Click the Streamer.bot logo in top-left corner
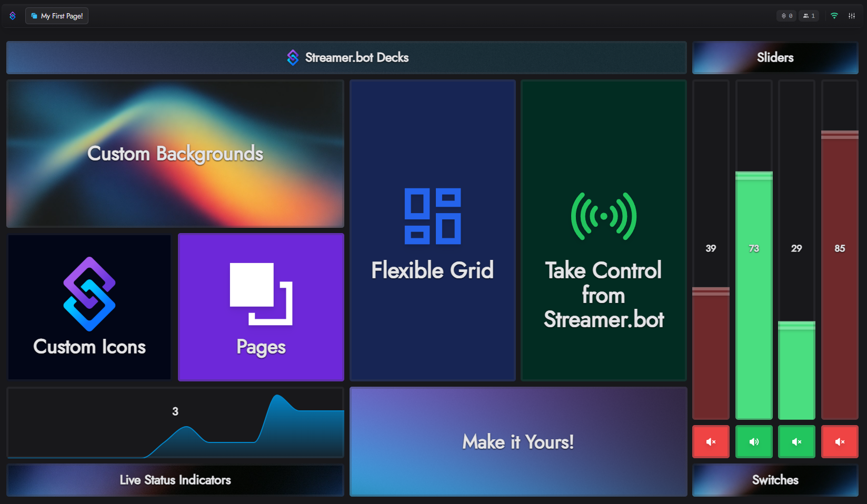The image size is (867, 504). (x=13, y=16)
